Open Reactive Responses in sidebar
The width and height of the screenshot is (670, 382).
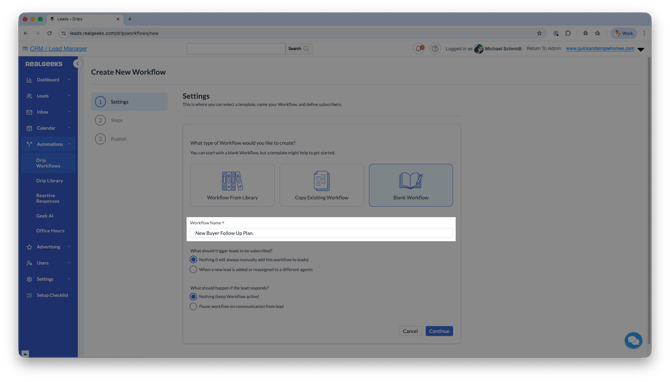pos(47,198)
